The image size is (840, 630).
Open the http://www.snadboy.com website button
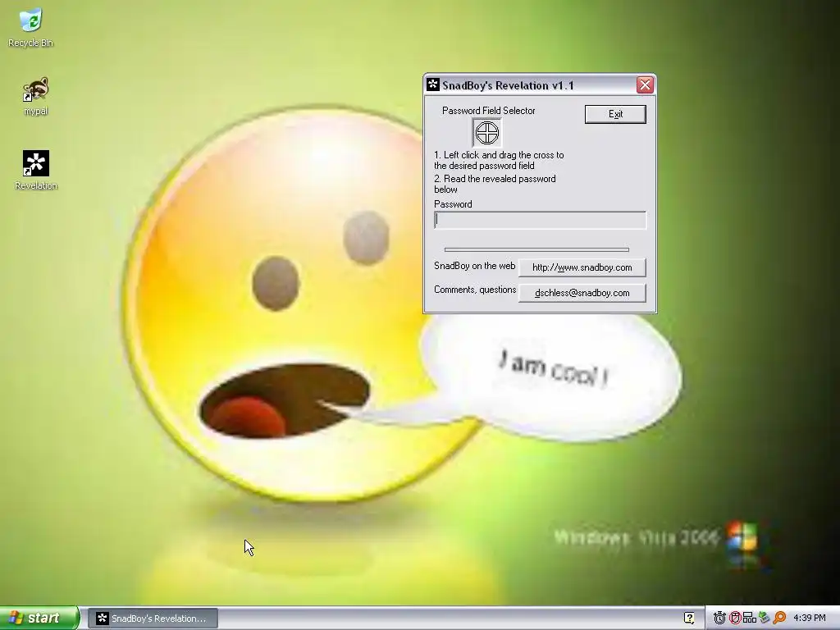pos(582,267)
